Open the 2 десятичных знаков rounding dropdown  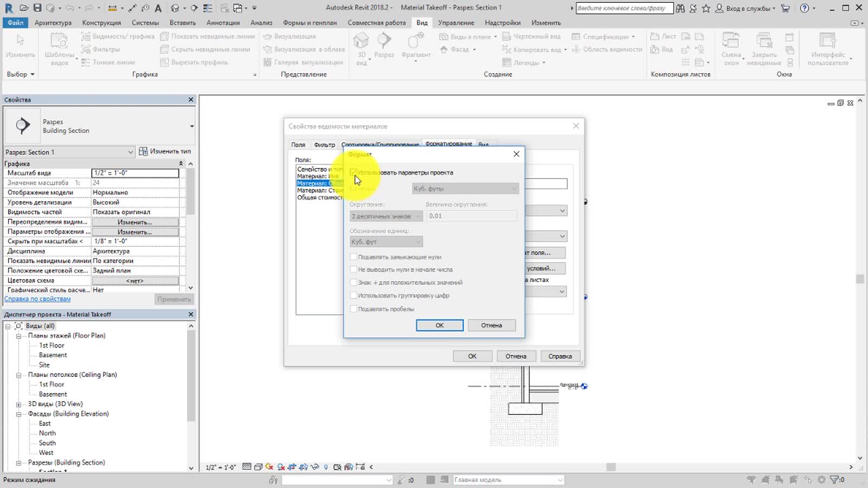386,216
